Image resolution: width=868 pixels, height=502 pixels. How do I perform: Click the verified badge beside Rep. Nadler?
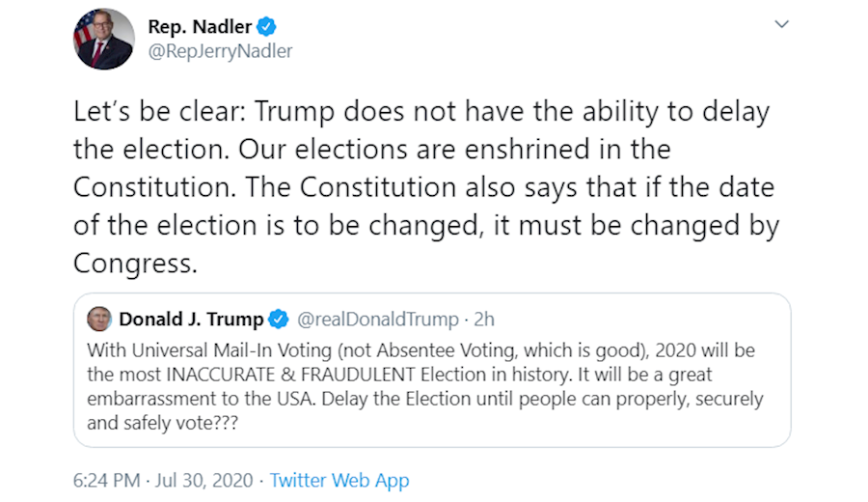tap(266, 27)
